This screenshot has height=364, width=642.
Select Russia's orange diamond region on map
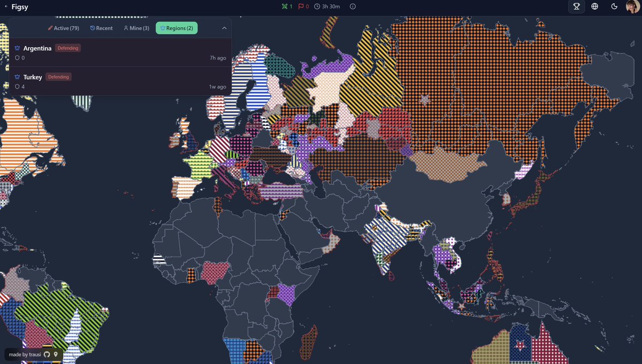[x=481, y=80]
